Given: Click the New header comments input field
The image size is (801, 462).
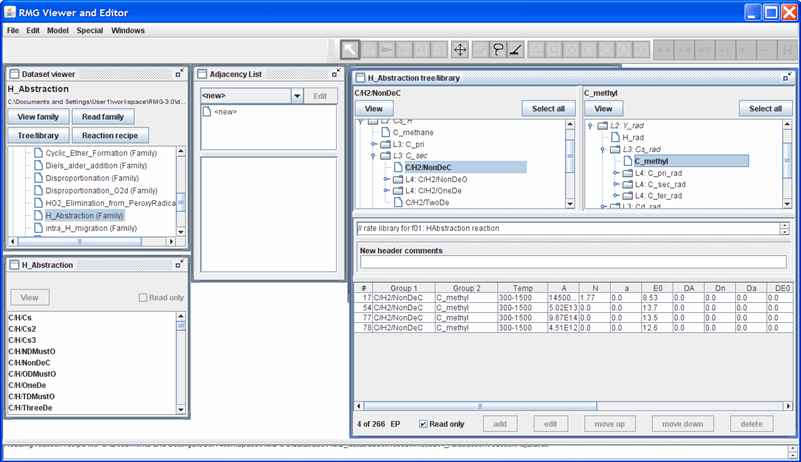Looking at the screenshot, I should [573, 262].
